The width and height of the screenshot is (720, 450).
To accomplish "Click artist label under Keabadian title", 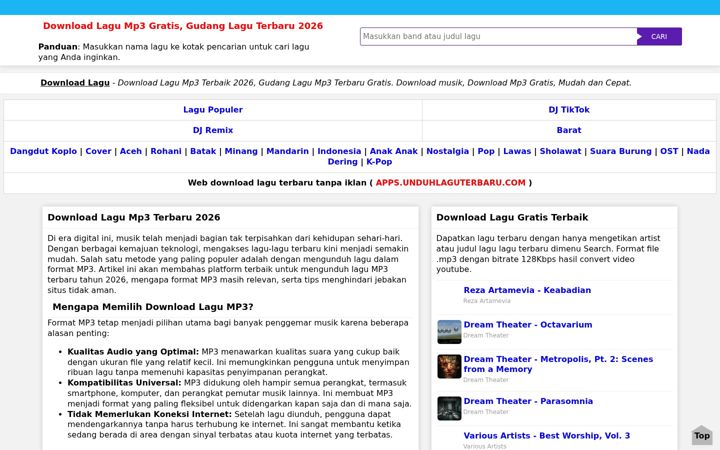I will [x=487, y=301].
